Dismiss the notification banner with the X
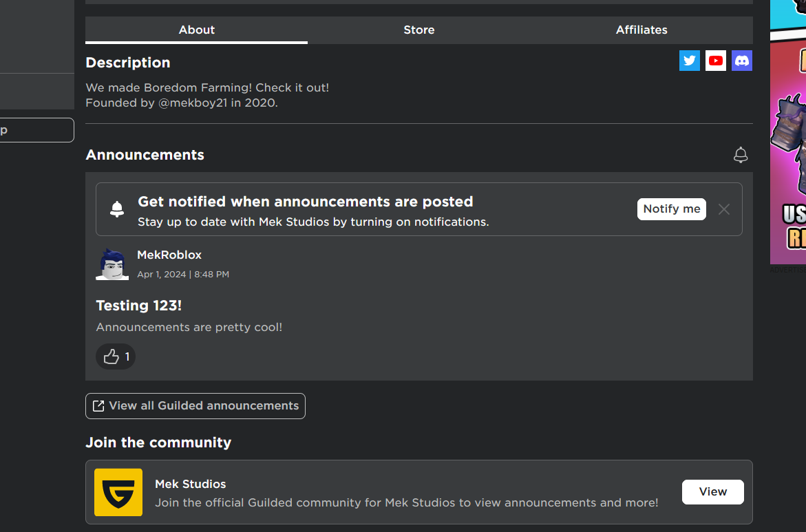The height and width of the screenshot is (532, 806). point(723,209)
